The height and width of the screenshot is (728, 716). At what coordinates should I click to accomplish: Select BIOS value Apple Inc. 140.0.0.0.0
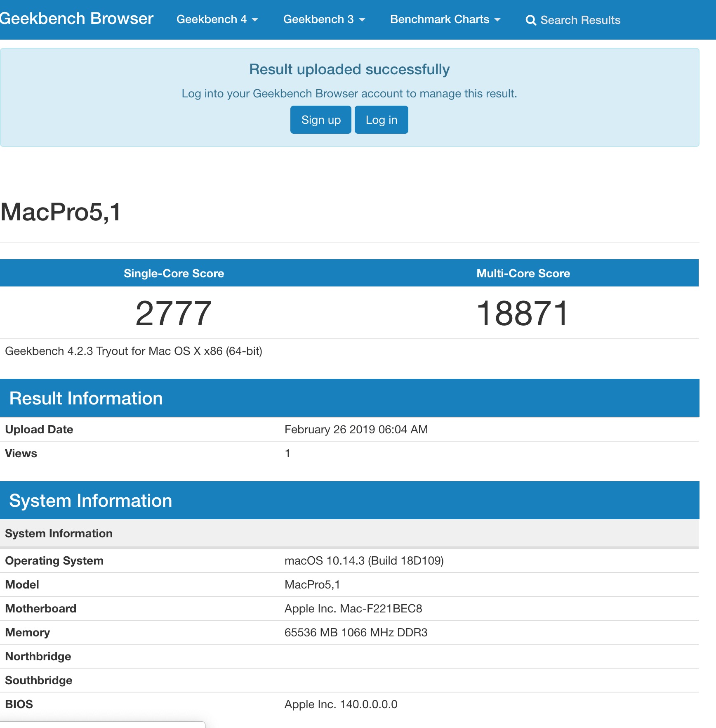click(x=341, y=704)
